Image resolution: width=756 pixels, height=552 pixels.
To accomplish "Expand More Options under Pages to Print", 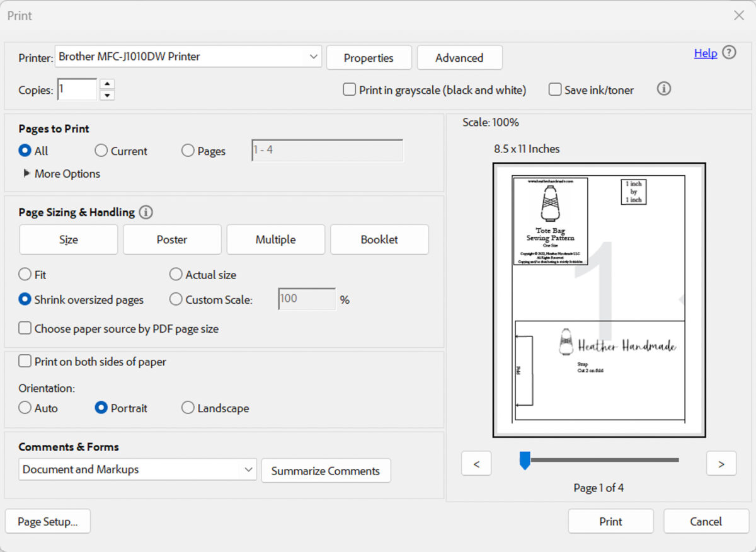I will (62, 173).
